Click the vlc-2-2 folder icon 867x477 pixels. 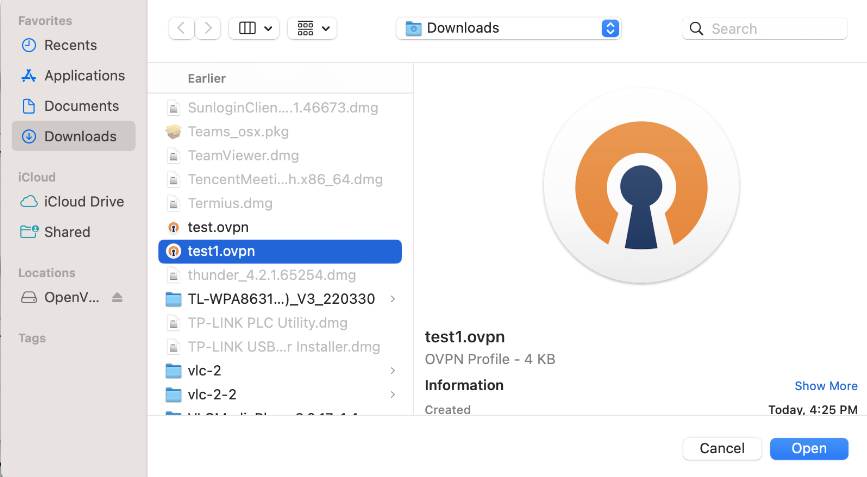(174, 395)
